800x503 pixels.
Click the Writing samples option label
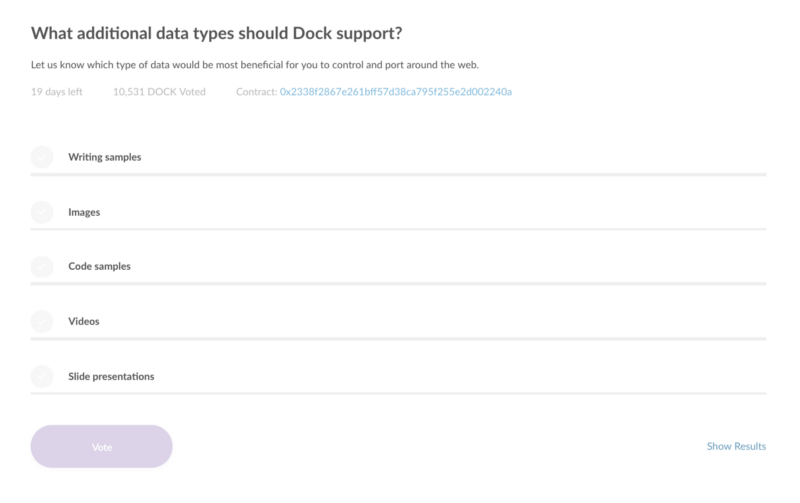tap(104, 157)
